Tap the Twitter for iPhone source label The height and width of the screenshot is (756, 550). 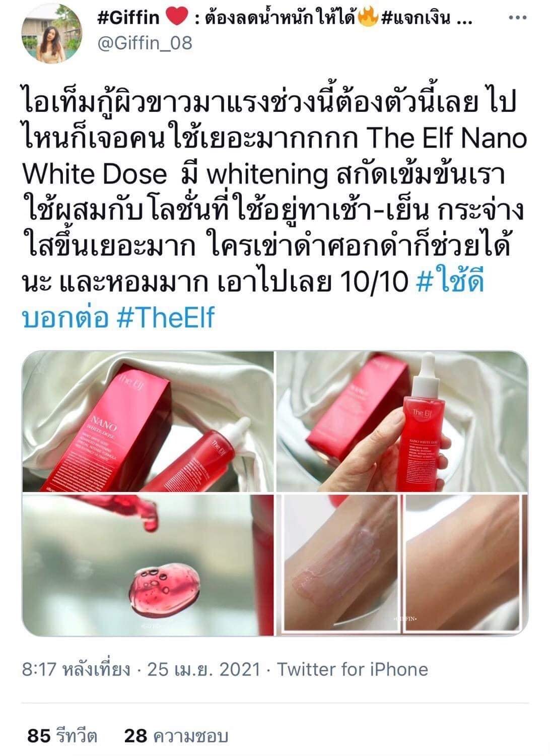[x=353, y=670]
